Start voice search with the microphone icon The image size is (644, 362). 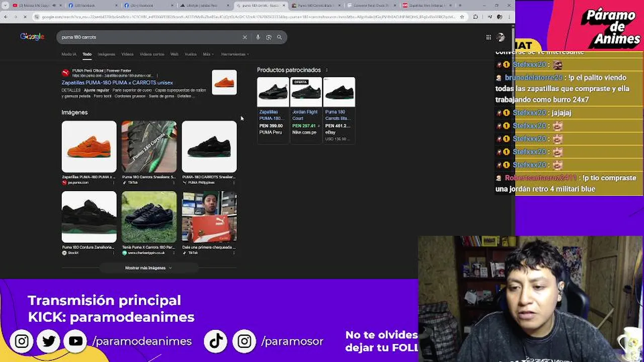pyautogui.click(x=258, y=37)
